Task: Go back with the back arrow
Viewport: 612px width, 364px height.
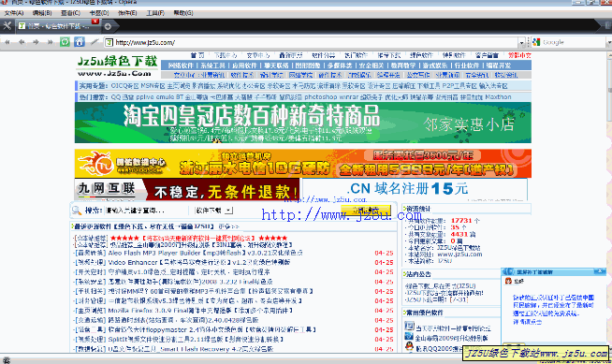Action: [22, 42]
